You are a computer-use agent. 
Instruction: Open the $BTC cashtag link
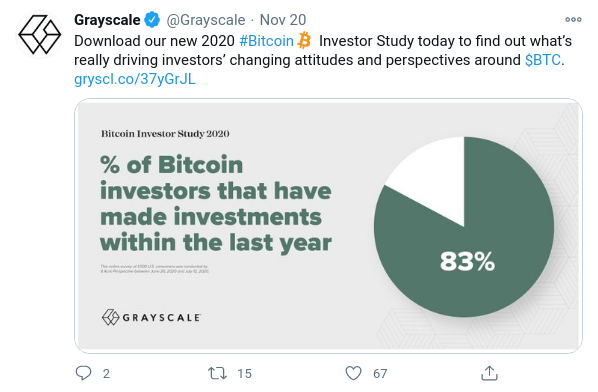tap(543, 60)
